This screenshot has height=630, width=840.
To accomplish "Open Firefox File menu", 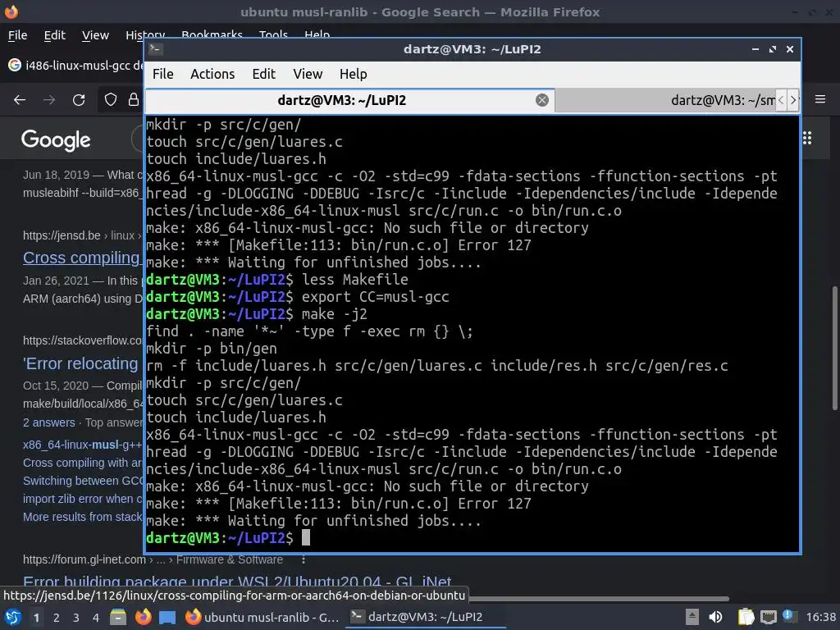I will pyautogui.click(x=18, y=35).
